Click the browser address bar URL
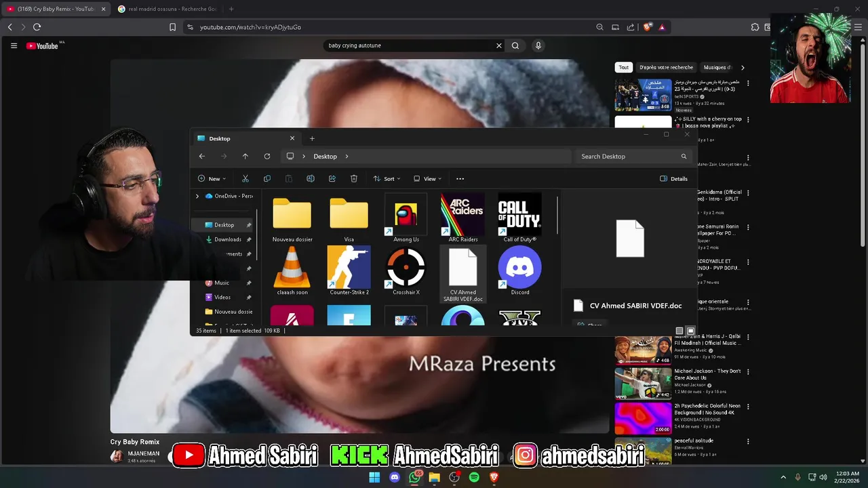This screenshot has height=488, width=868. click(250, 27)
